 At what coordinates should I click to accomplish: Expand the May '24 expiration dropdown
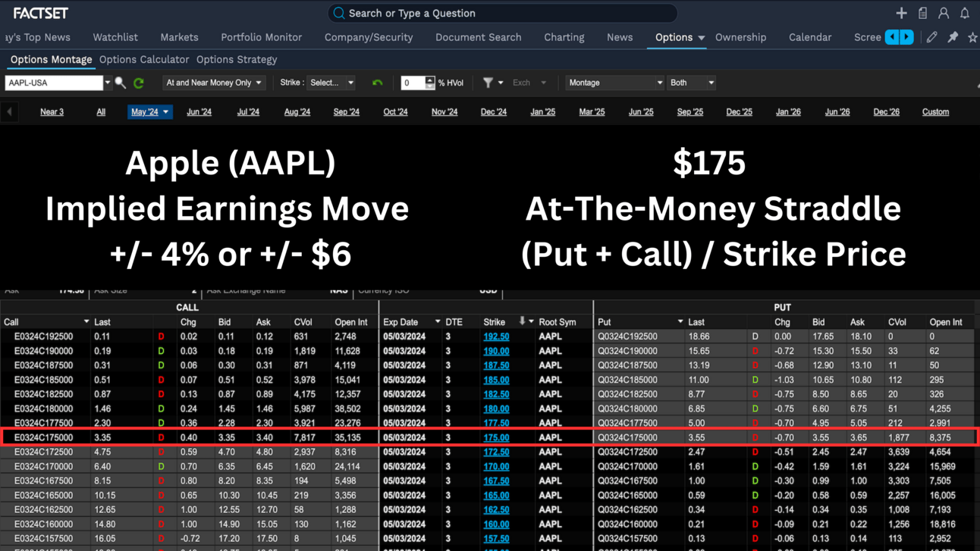tap(166, 112)
